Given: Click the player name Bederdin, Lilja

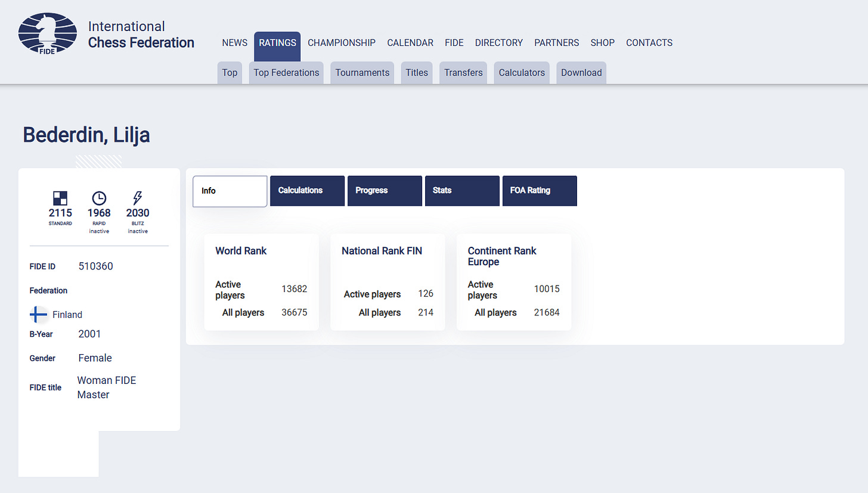Looking at the screenshot, I should click(86, 135).
